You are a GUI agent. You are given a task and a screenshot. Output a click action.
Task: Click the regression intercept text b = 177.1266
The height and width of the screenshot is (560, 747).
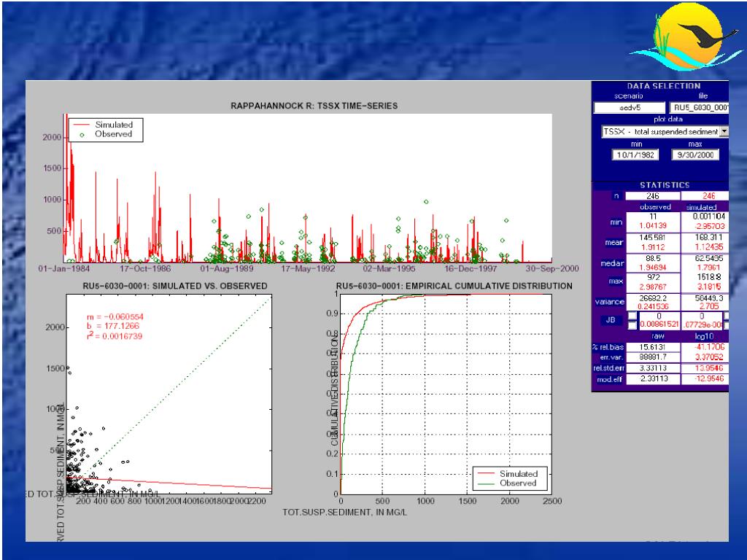pyautogui.click(x=113, y=326)
